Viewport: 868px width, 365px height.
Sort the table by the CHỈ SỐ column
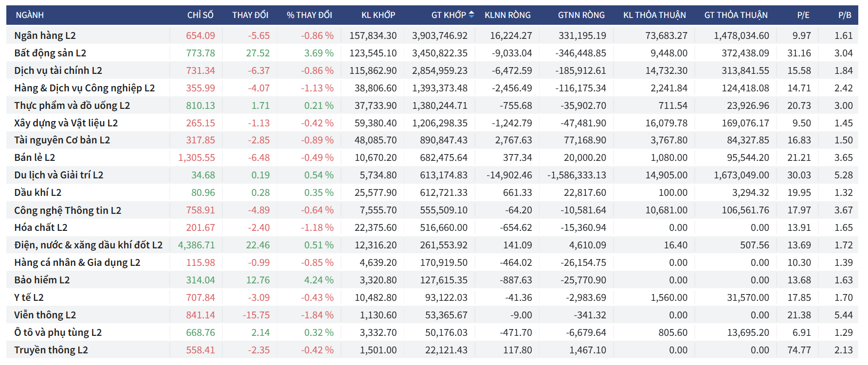coord(200,15)
